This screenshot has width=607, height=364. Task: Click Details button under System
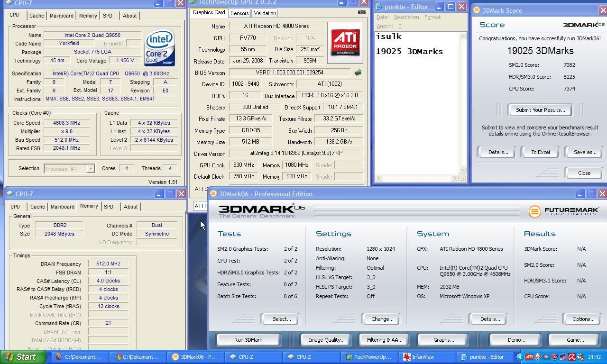coord(490,319)
